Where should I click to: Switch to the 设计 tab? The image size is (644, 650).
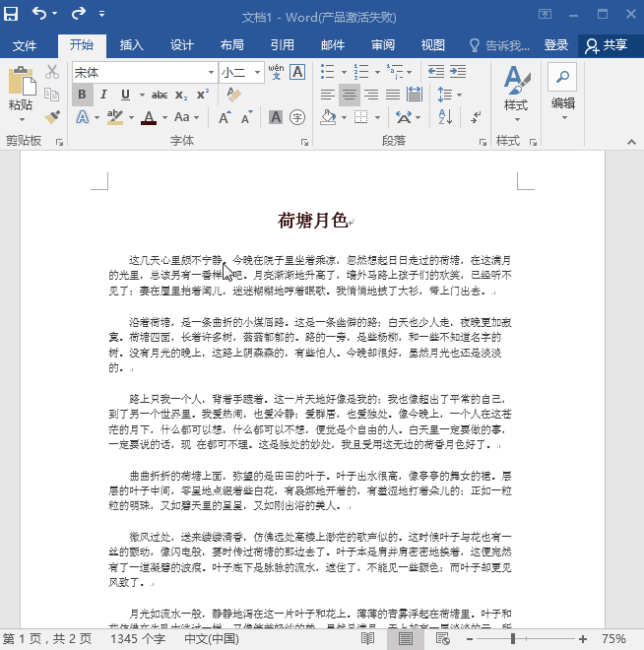182,44
